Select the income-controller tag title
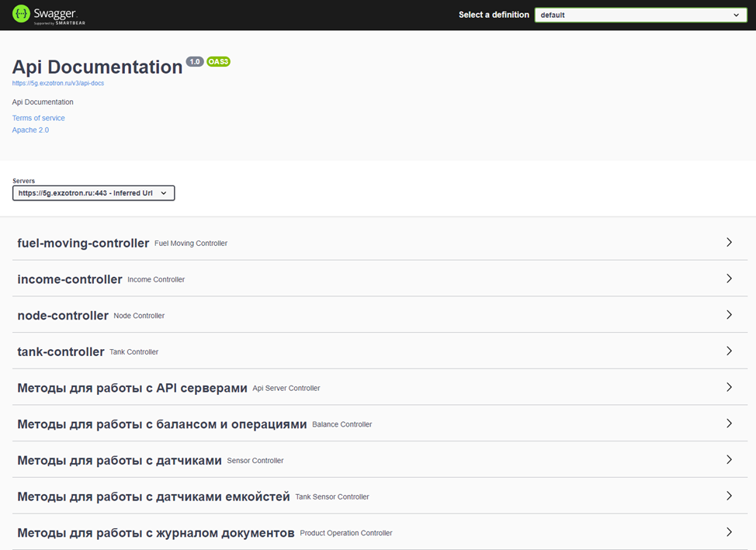The width and height of the screenshot is (756, 550). tap(70, 279)
